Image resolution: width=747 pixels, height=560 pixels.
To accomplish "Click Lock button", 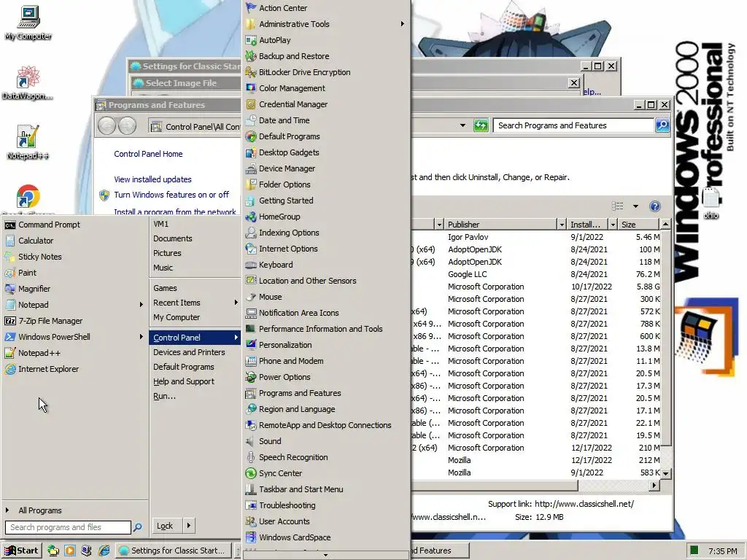I will coord(167,526).
